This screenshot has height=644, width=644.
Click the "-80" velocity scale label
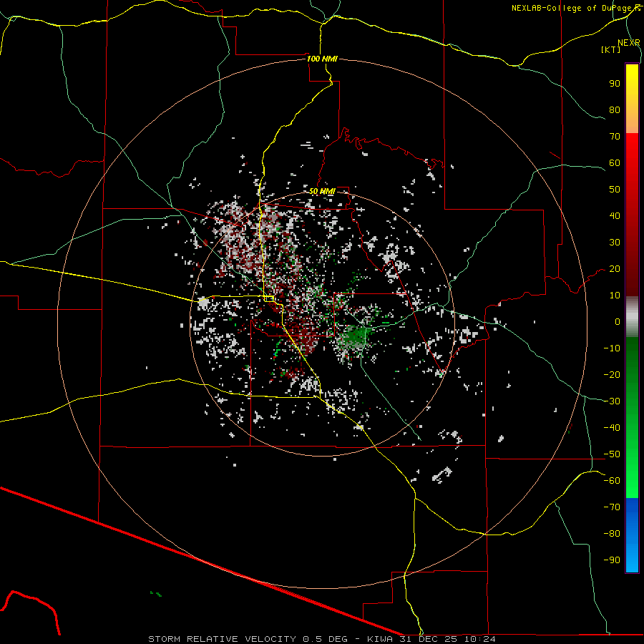612,534
